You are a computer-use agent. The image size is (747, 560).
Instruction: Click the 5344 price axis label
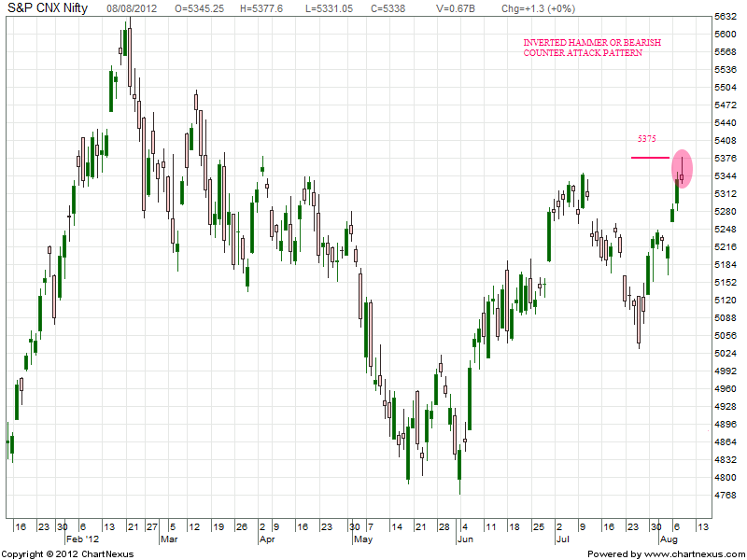(x=726, y=176)
